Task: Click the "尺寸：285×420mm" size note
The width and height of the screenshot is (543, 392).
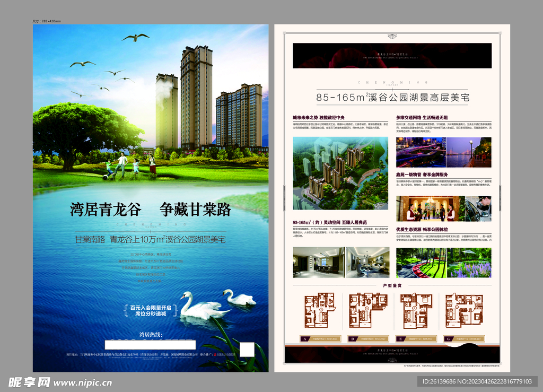Action: pos(47,21)
